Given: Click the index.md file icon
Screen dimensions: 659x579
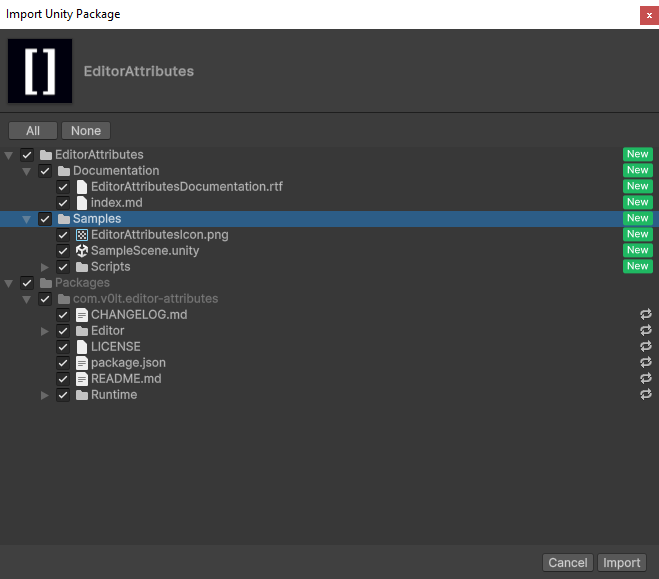Looking at the screenshot, I should point(82,203).
